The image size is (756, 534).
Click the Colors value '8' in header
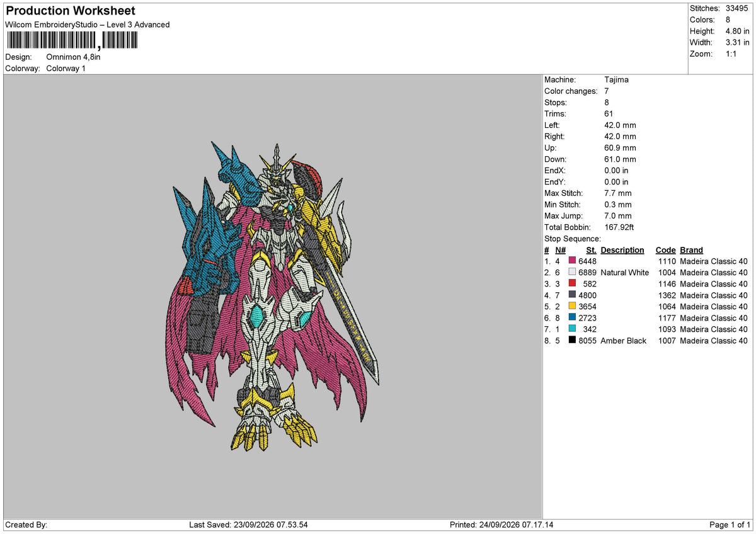coord(728,20)
